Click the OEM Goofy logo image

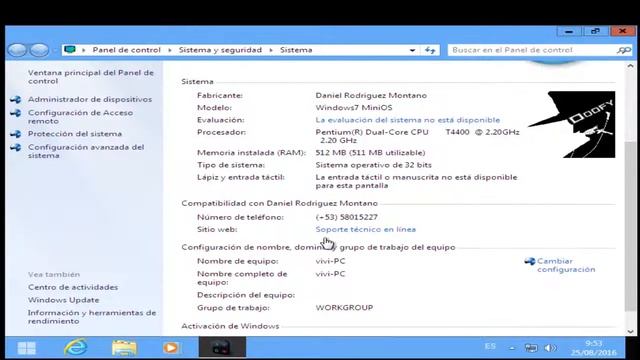click(571, 124)
